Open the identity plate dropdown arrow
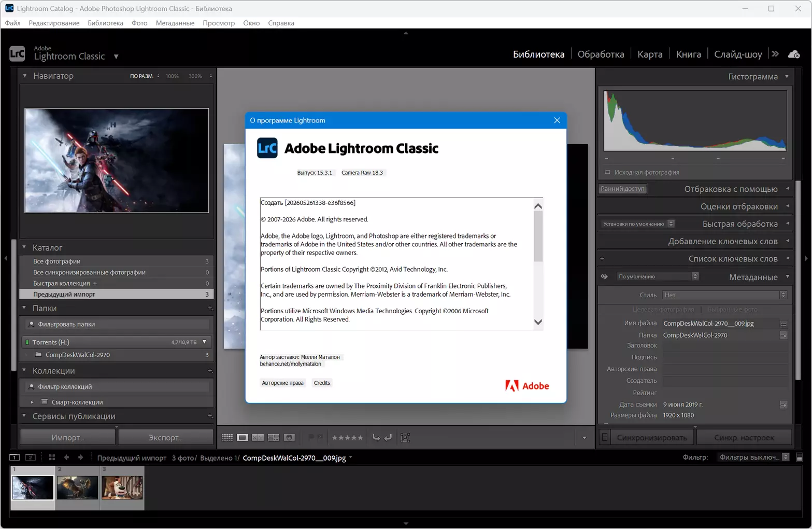 [x=116, y=57]
